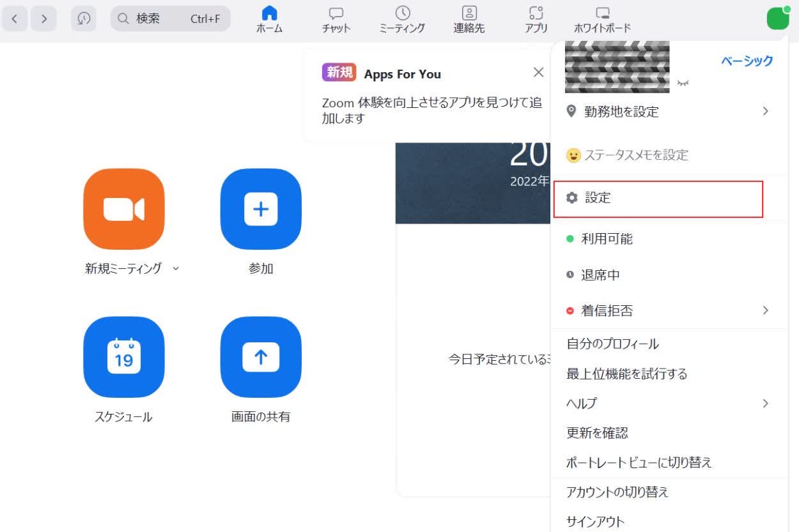
Task: Set status to 退席中
Action: click(669, 275)
